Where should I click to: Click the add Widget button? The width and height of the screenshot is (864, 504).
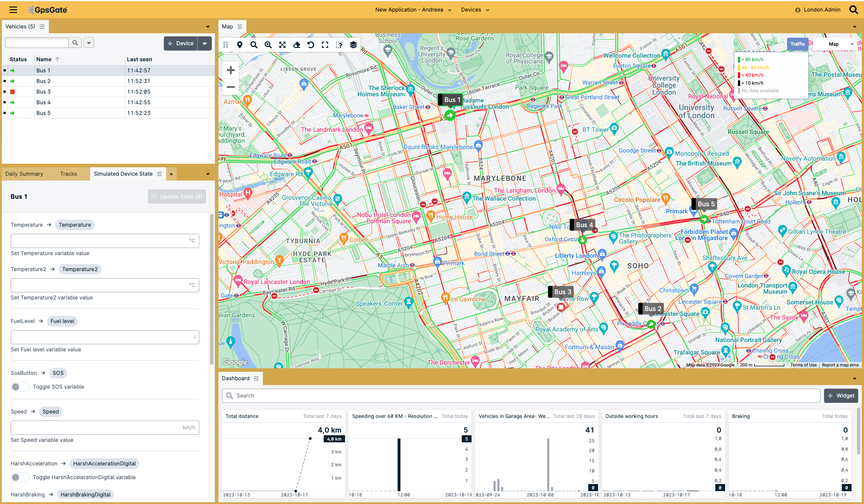pos(841,396)
